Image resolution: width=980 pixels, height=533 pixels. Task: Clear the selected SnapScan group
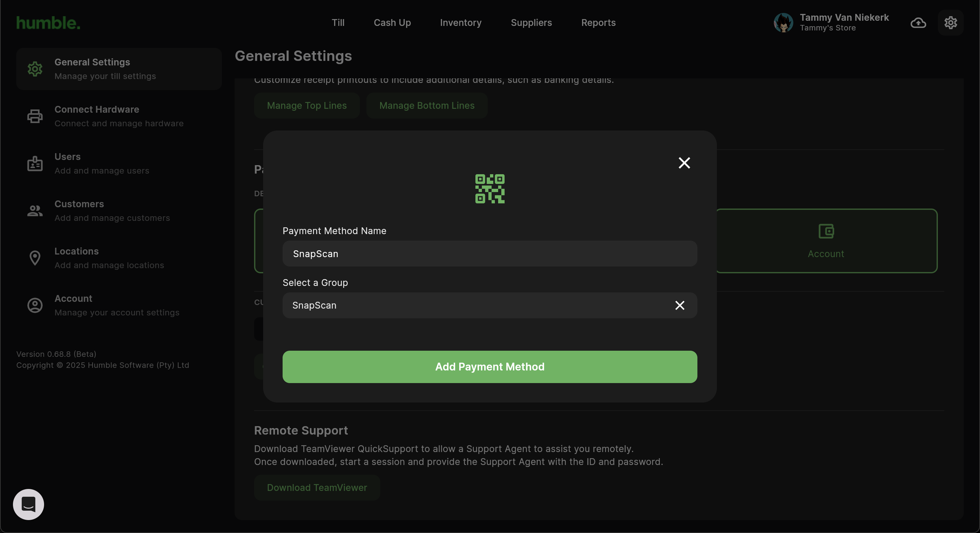coord(680,305)
